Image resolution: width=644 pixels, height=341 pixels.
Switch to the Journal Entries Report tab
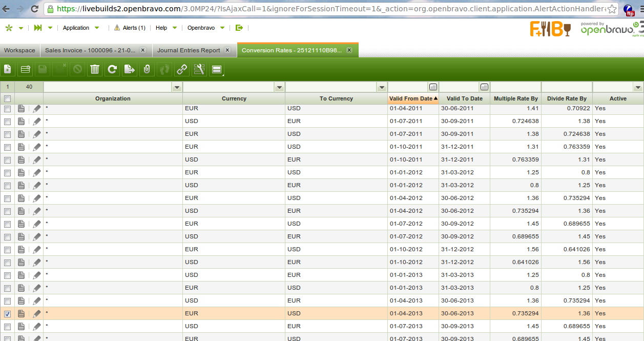[189, 50]
